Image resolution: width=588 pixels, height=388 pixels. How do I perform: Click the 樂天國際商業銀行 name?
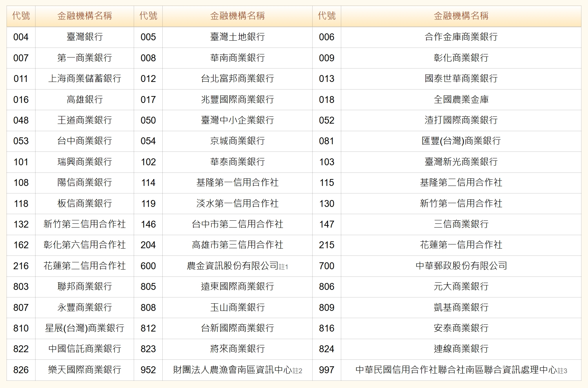tap(84, 370)
